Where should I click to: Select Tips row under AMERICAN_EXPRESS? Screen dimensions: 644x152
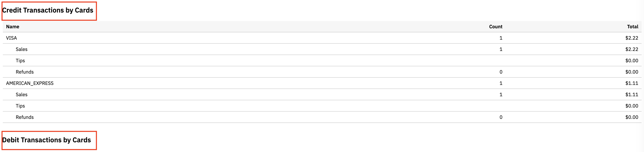(x=322, y=106)
